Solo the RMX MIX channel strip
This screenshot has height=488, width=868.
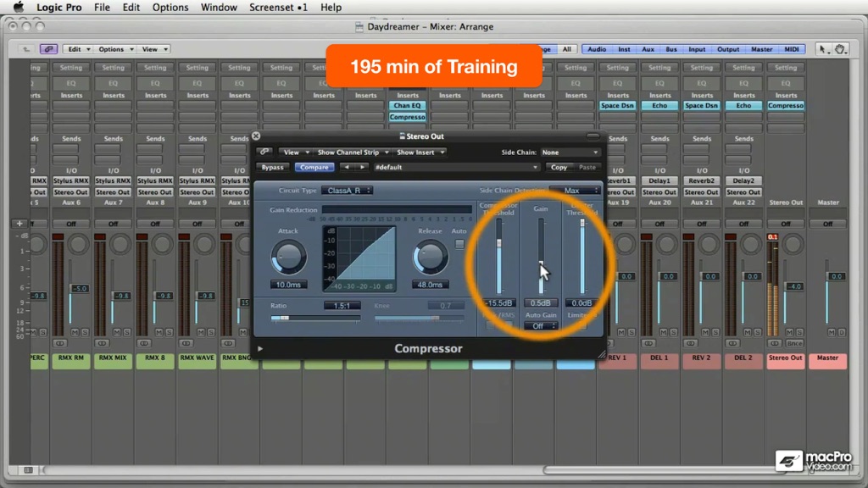coord(127,332)
